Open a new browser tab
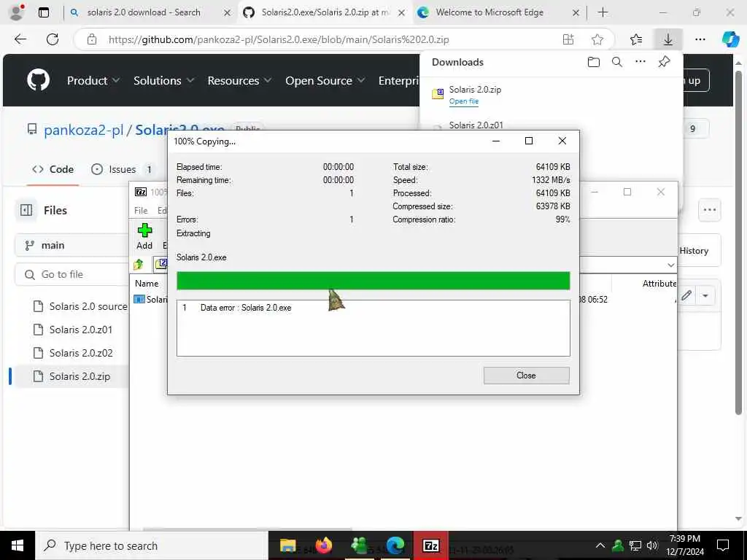This screenshot has height=560, width=747. (603, 12)
